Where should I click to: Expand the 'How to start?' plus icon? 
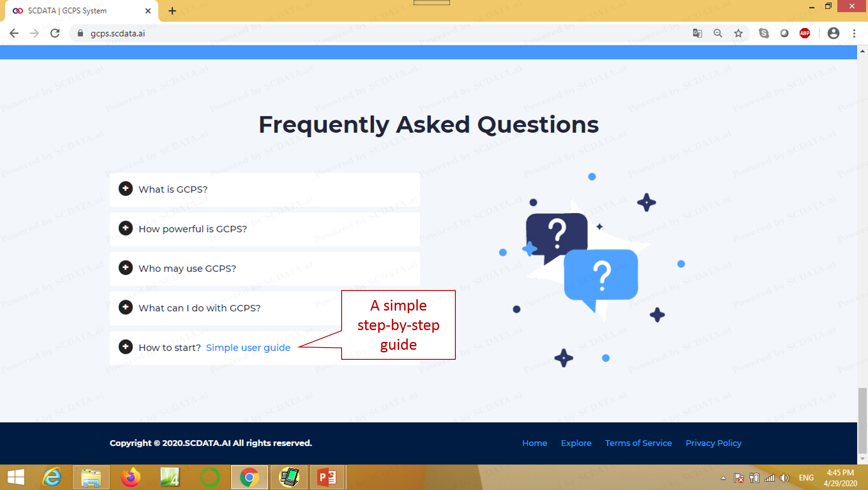click(x=126, y=347)
